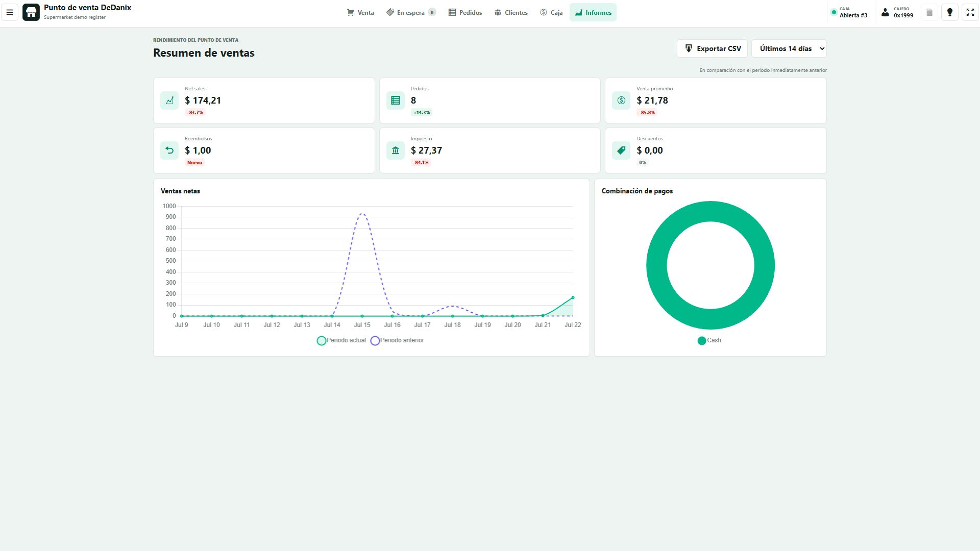
Task: Click the Ventas netas chart title
Action: 180,191
